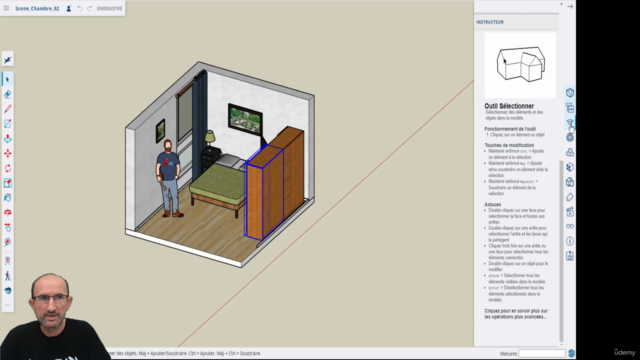Select the Push/Pull tool
The width and height of the screenshot is (640, 360).
(8, 139)
